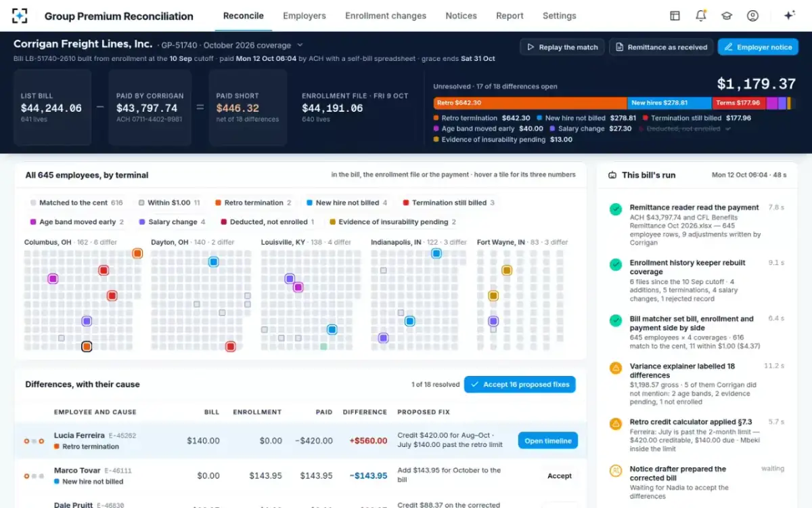
Task: Open the notifications bell
Action: coord(701,16)
